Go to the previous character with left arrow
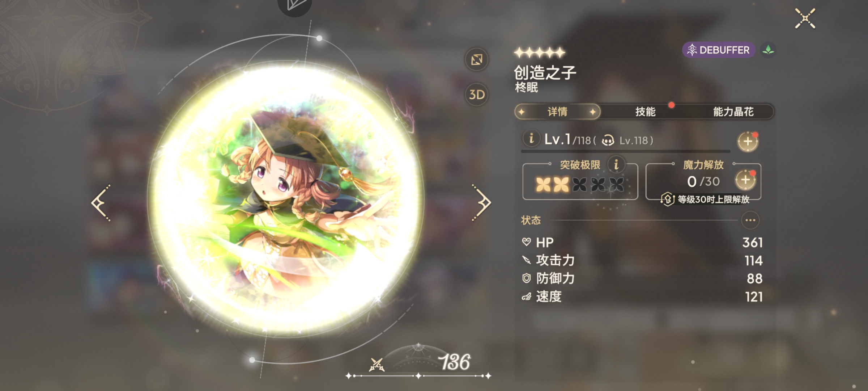Viewport: 868px width, 391px height. [101, 203]
